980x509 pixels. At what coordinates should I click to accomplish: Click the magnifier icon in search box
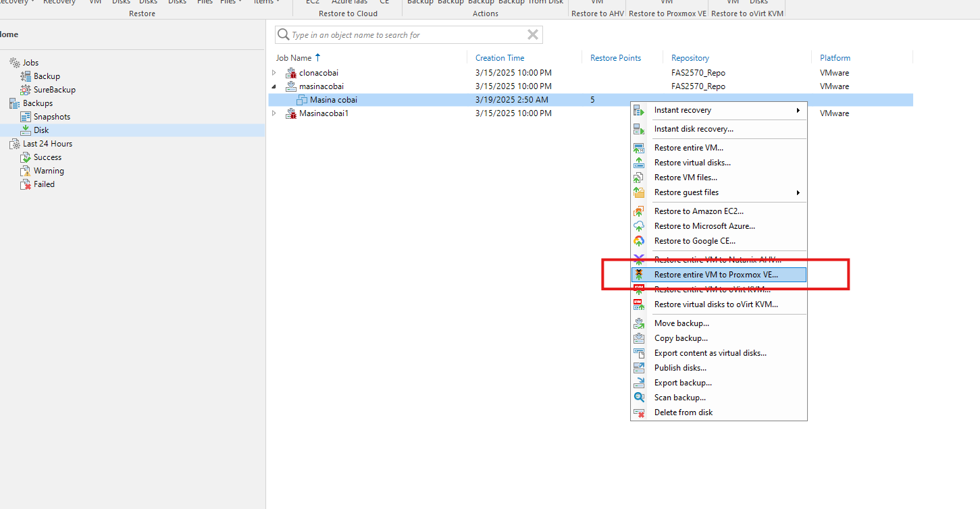pos(284,35)
